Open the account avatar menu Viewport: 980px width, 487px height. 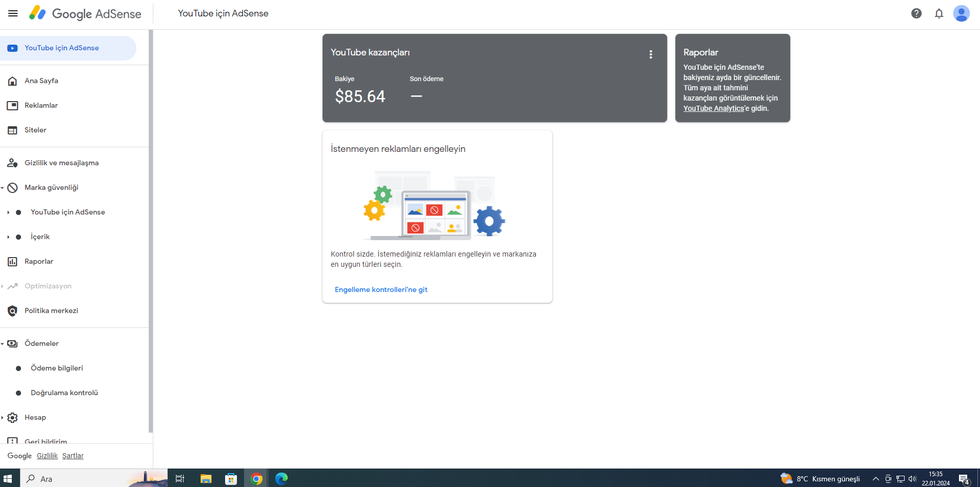(962, 13)
